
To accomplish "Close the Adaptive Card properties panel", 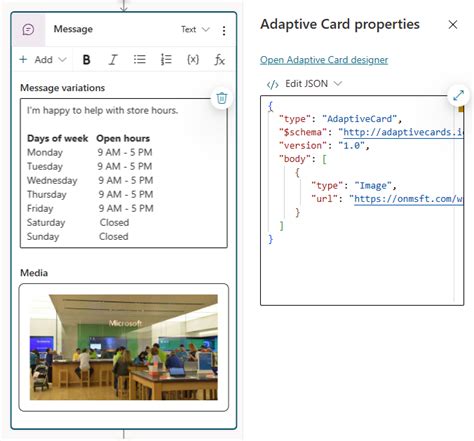I will (x=453, y=25).
